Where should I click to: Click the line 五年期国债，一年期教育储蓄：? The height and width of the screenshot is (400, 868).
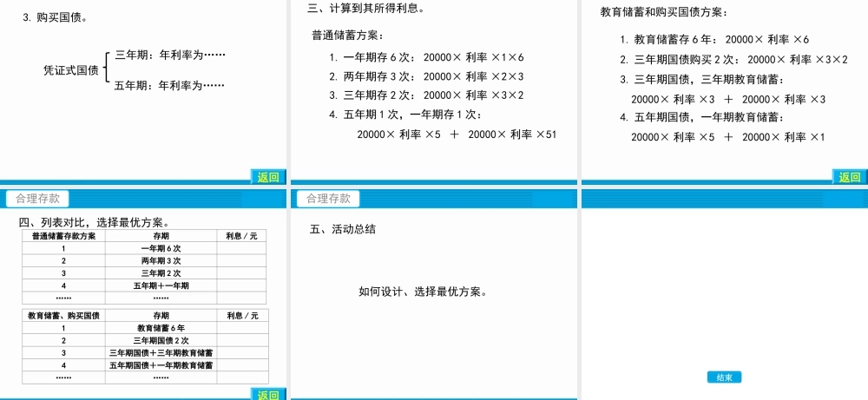click(x=702, y=117)
